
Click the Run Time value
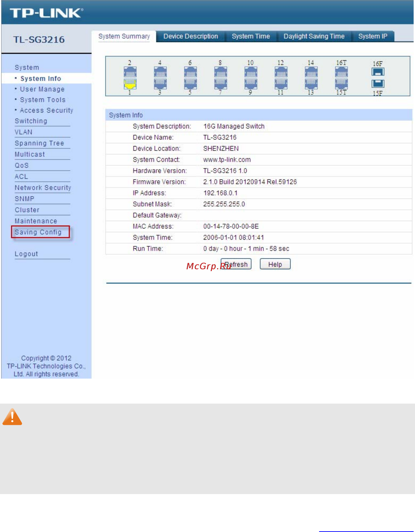pos(246,249)
